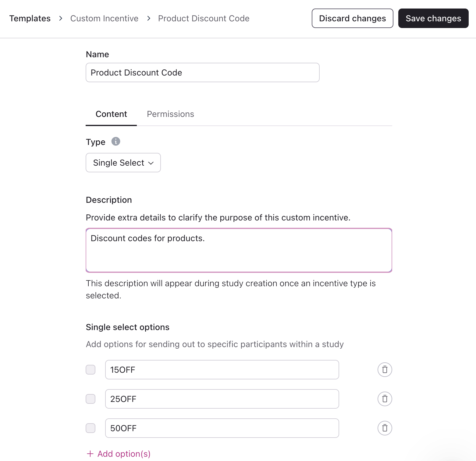Switch to the Permissions tab
Screen dimensions: 476x461
(170, 114)
